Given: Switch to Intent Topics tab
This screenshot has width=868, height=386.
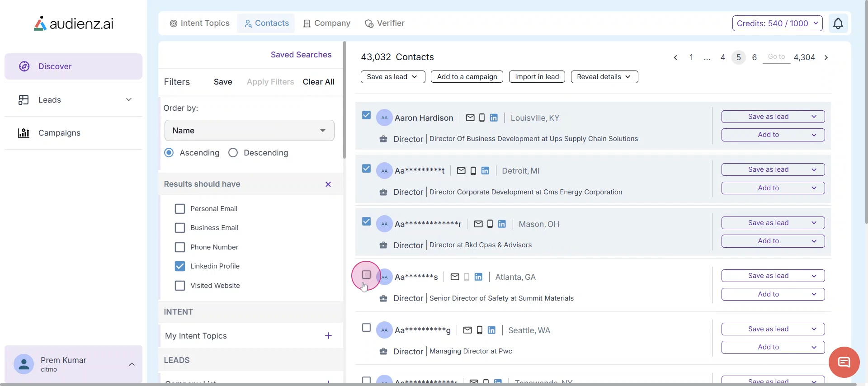Looking at the screenshot, I should [199, 23].
